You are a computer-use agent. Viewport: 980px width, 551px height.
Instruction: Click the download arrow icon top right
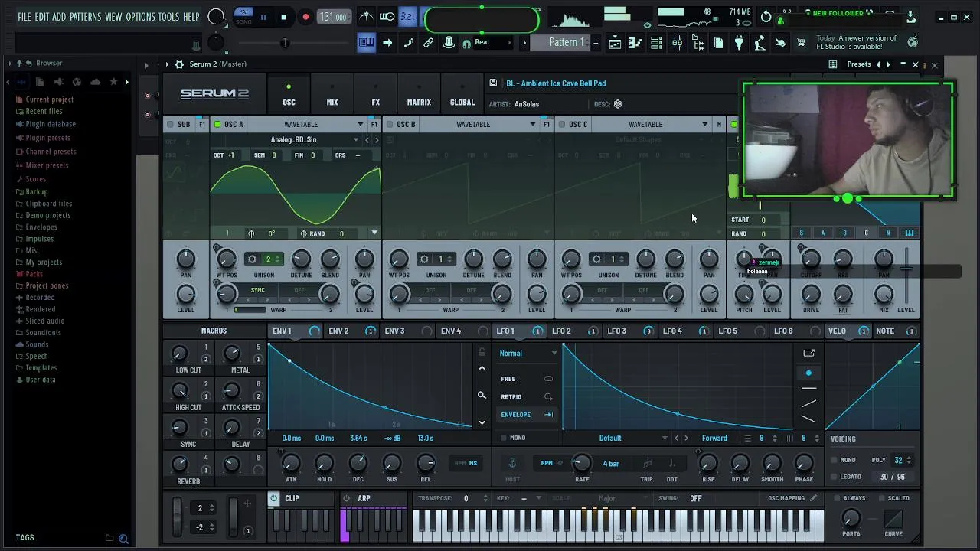911,16
